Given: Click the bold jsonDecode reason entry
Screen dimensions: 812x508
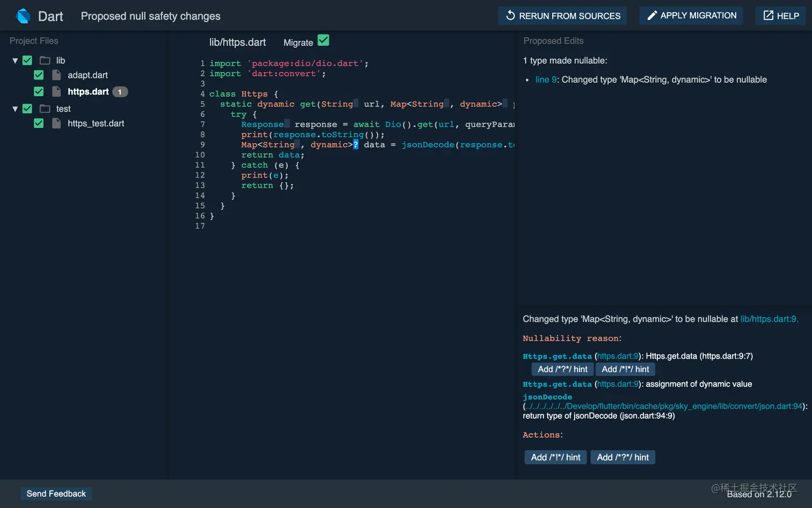Looking at the screenshot, I should pos(547,397).
